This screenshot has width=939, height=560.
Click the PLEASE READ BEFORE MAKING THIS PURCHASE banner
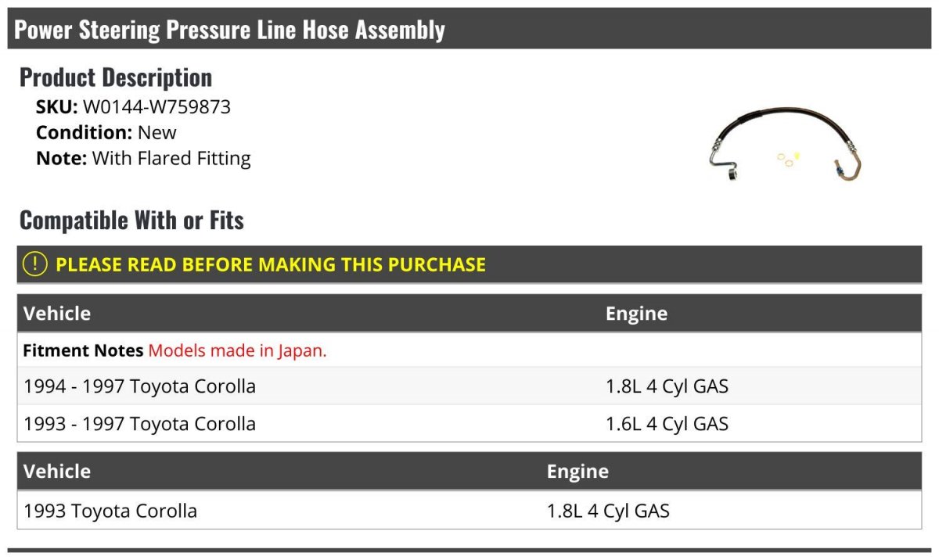pyautogui.click(x=469, y=264)
